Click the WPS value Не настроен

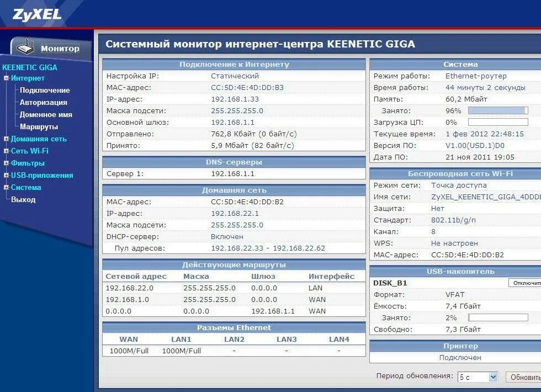[454, 243]
